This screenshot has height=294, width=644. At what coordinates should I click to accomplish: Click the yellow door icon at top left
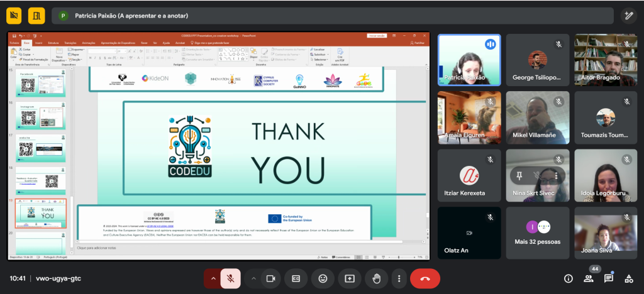(36, 16)
